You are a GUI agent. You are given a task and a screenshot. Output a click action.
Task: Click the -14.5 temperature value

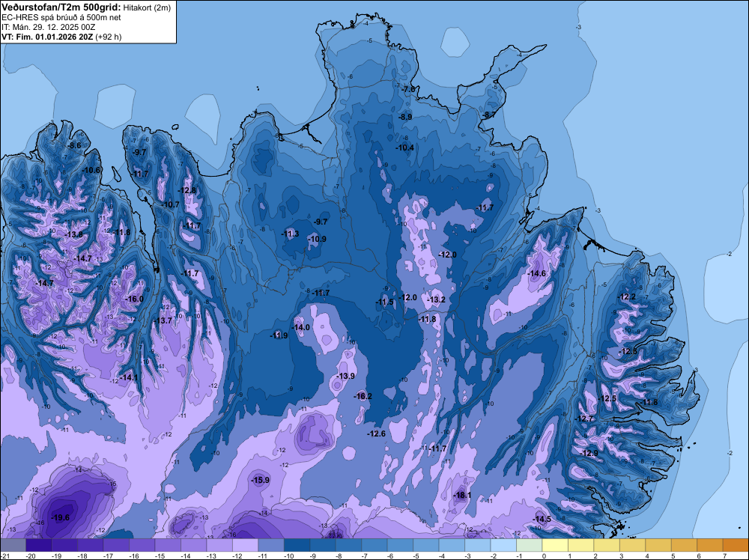pos(542,519)
